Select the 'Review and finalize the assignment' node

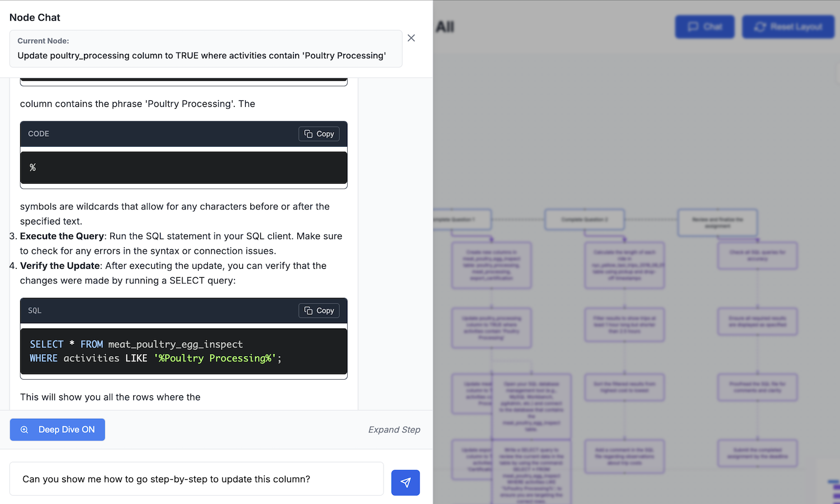pyautogui.click(x=717, y=222)
